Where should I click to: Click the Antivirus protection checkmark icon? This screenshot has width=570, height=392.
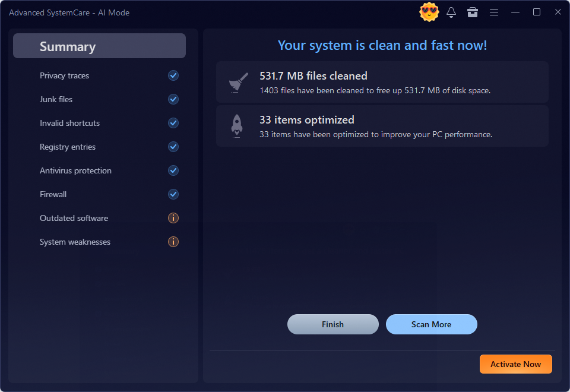tap(173, 170)
